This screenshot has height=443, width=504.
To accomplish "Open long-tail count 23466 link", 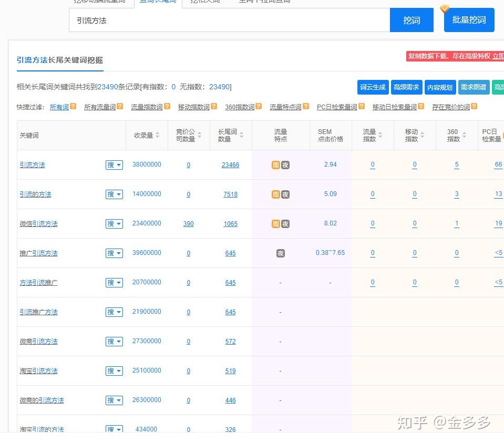I will coord(231,165).
